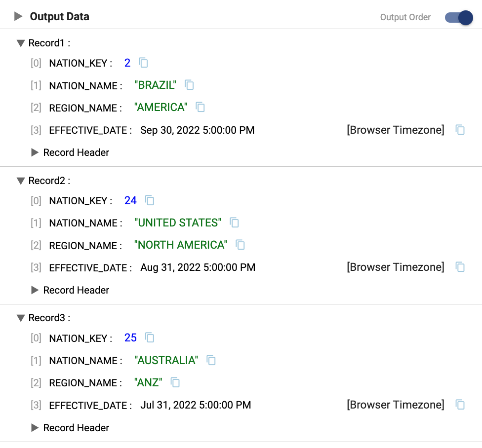The image size is (482, 448).
Task: Copy Record1 EFFECTIVE_DATE Sep 30 value
Action: [460, 130]
